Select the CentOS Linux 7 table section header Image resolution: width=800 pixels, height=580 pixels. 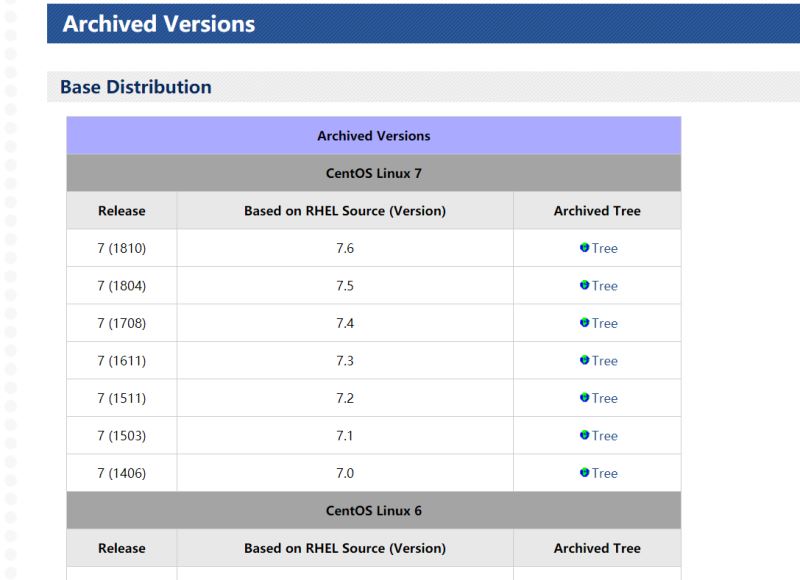coord(373,173)
